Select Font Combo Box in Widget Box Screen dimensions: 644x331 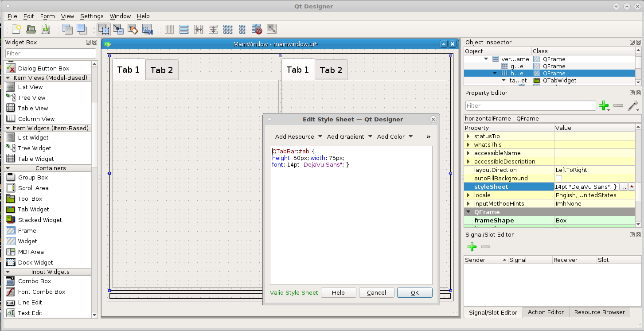(x=42, y=292)
